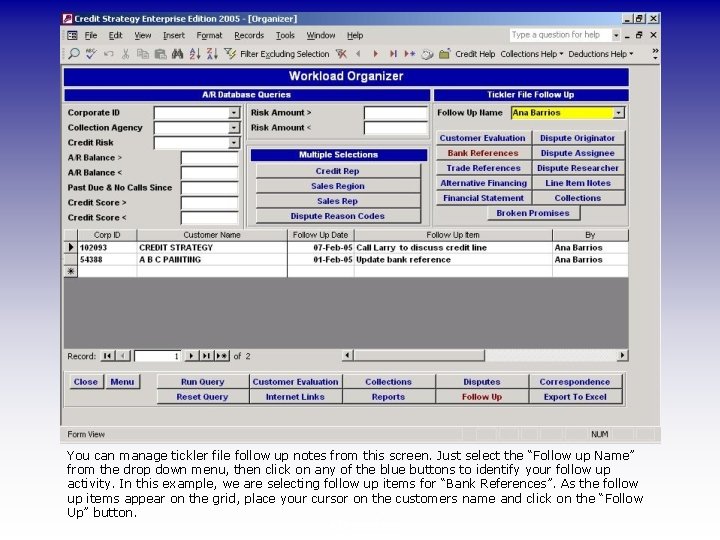This screenshot has width=720, height=540.
Task: Click the horizontal scrollbar right arrow
Action: click(x=622, y=355)
